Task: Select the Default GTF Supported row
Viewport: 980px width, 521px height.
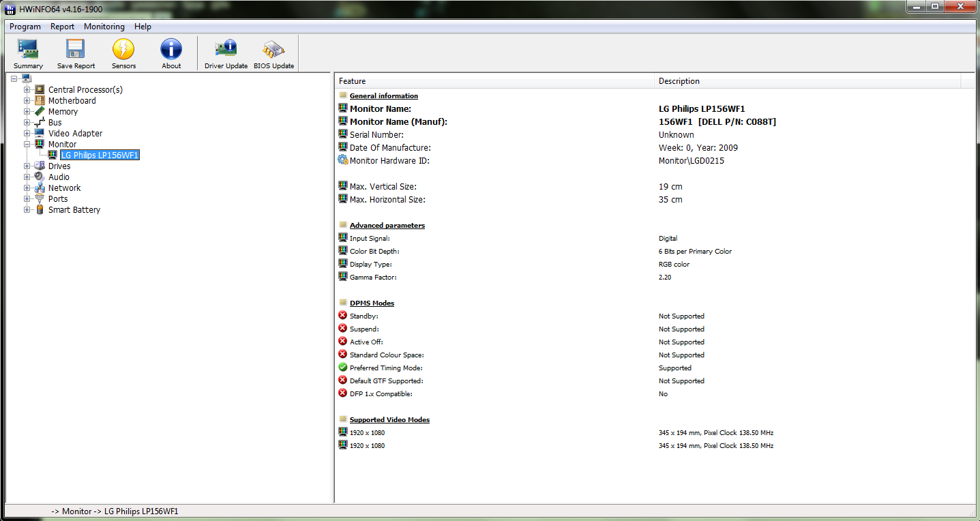Action: (655, 381)
